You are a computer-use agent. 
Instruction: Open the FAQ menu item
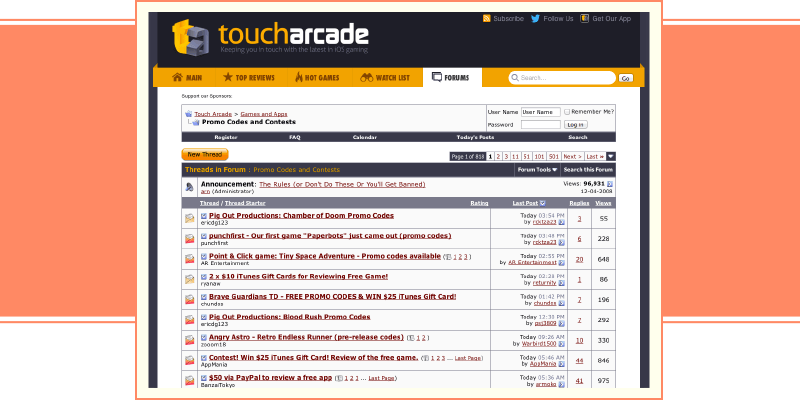(x=295, y=137)
